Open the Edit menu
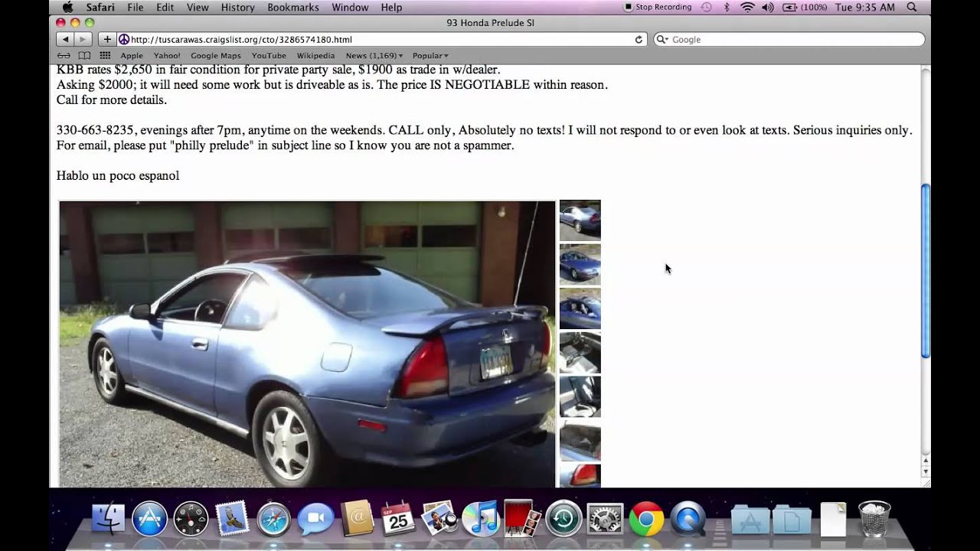 click(165, 7)
